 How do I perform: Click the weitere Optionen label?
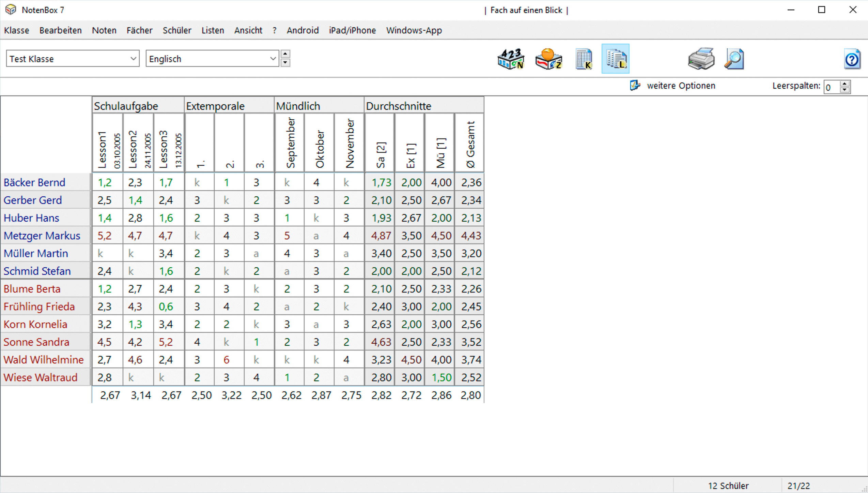tap(681, 86)
